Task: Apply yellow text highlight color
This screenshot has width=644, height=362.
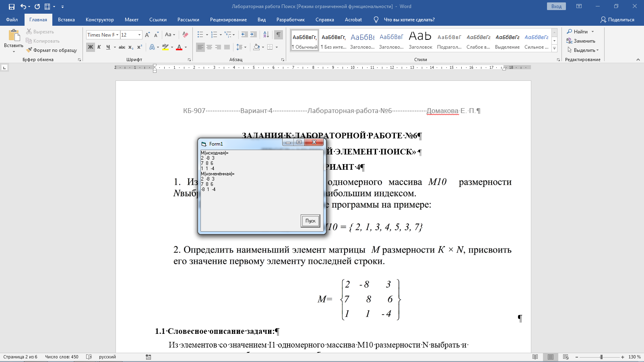Action: (x=165, y=47)
